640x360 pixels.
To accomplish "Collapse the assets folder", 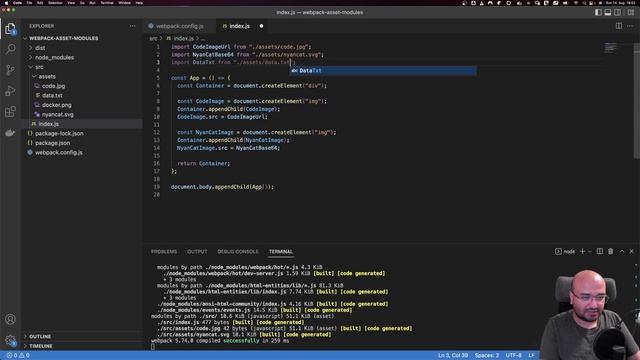I will pos(82,76).
